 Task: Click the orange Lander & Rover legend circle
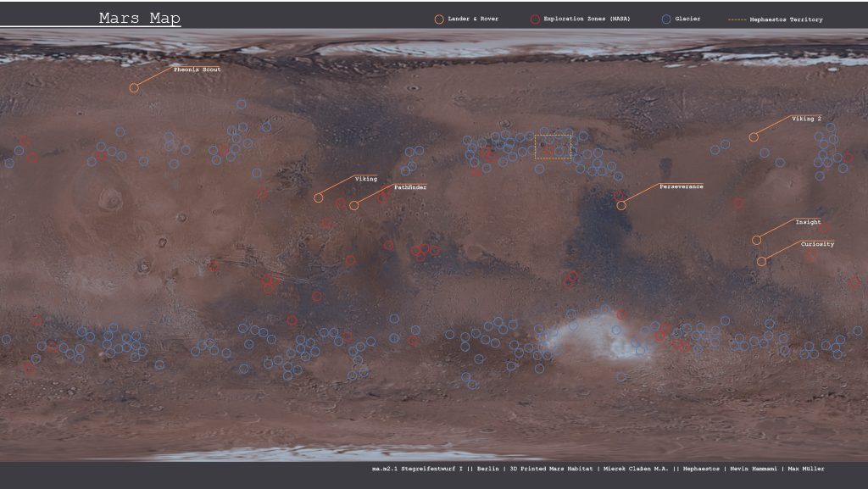(x=438, y=19)
